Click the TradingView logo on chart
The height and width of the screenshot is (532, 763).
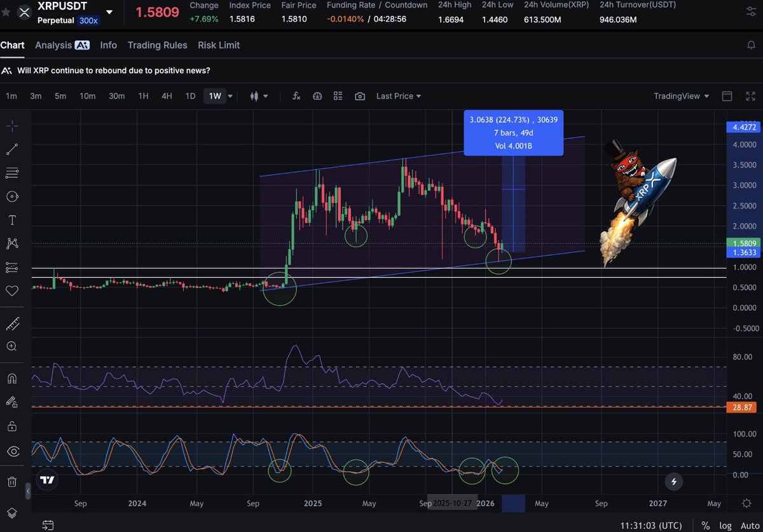pos(46,480)
